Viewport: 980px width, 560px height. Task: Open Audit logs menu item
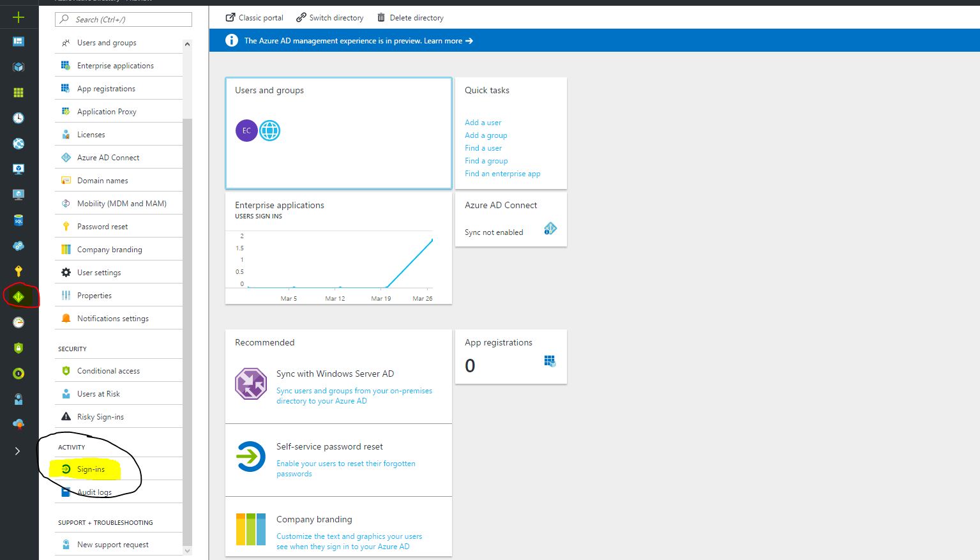tap(119, 492)
